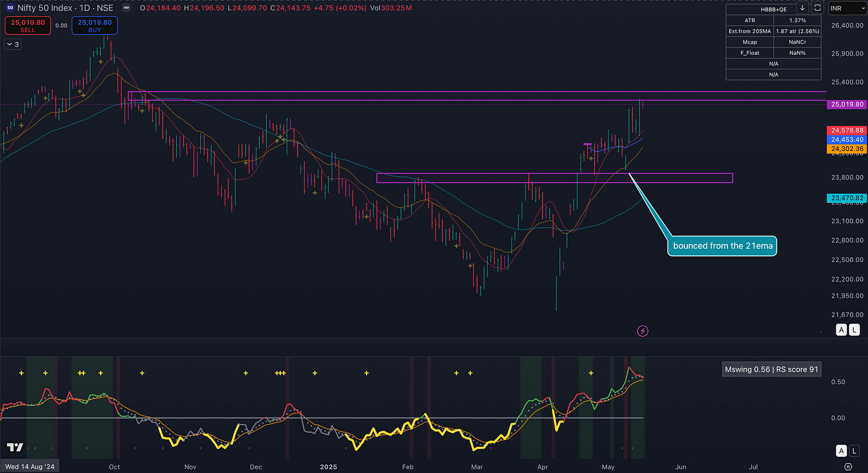Click the HBBB+QE table header cell

[773, 9]
